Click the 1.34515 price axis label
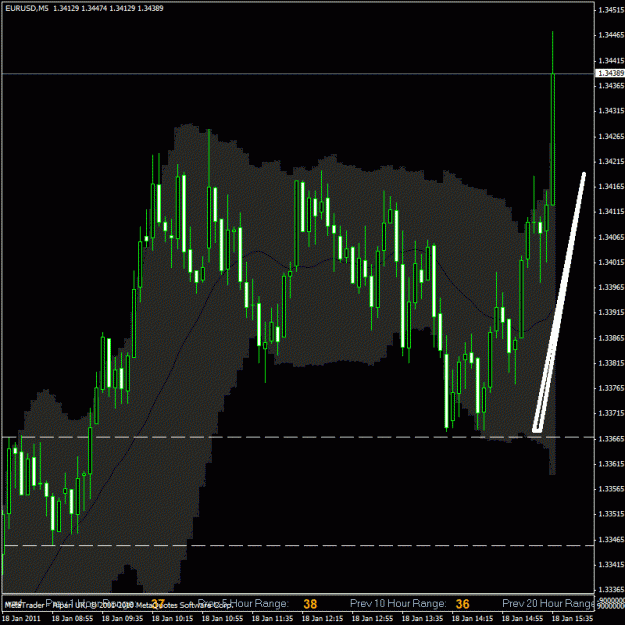625x625 pixels. pyautogui.click(x=611, y=10)
